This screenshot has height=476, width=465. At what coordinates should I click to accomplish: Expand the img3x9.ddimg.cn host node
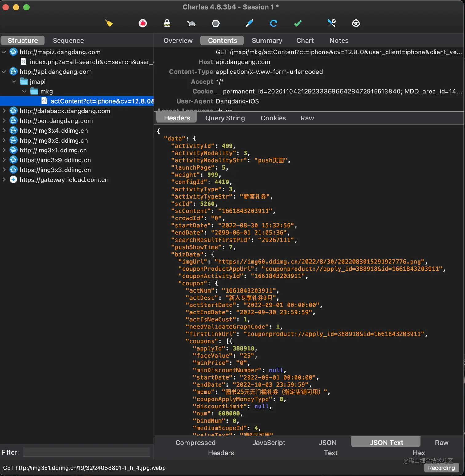pyautogui.click(x=4, y=160)
